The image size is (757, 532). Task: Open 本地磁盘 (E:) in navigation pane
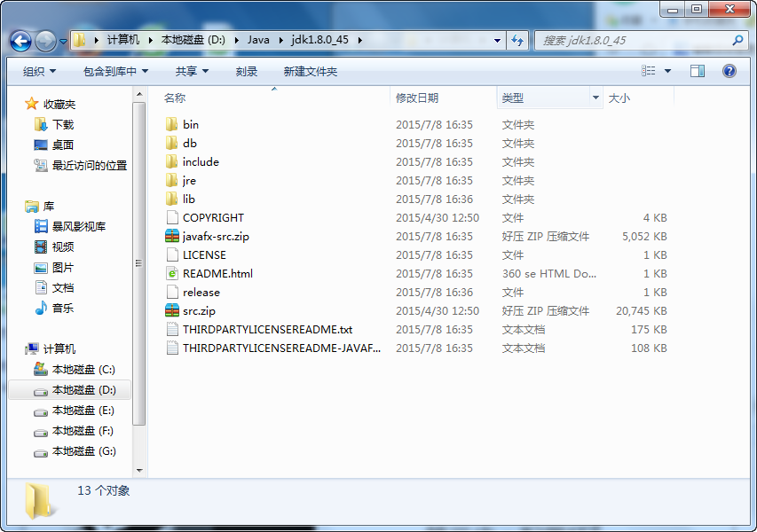[83, 411]
